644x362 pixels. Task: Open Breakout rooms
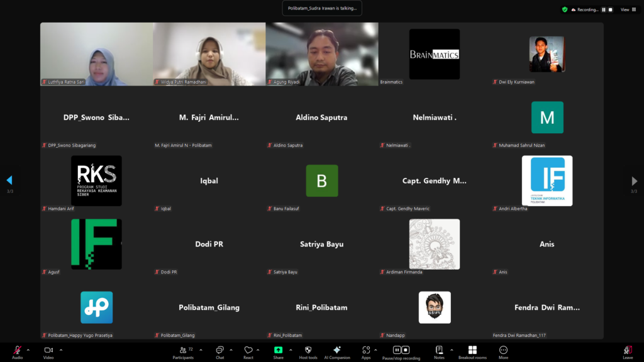(x=472, y=351)
